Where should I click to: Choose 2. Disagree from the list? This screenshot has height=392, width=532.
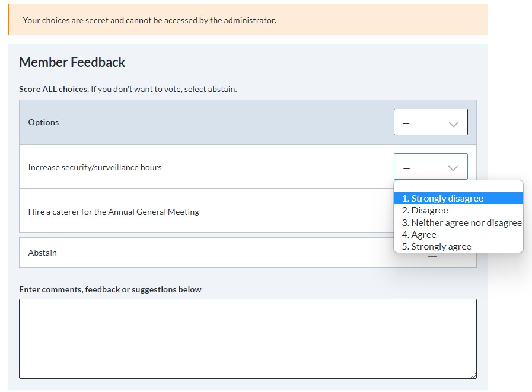click(x=458, y=211)
